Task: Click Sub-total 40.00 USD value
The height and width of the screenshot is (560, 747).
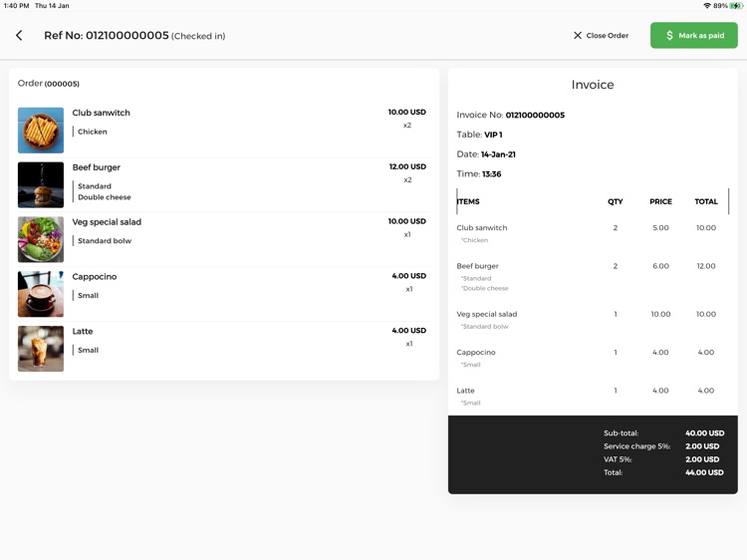Action: coord(704,433)
